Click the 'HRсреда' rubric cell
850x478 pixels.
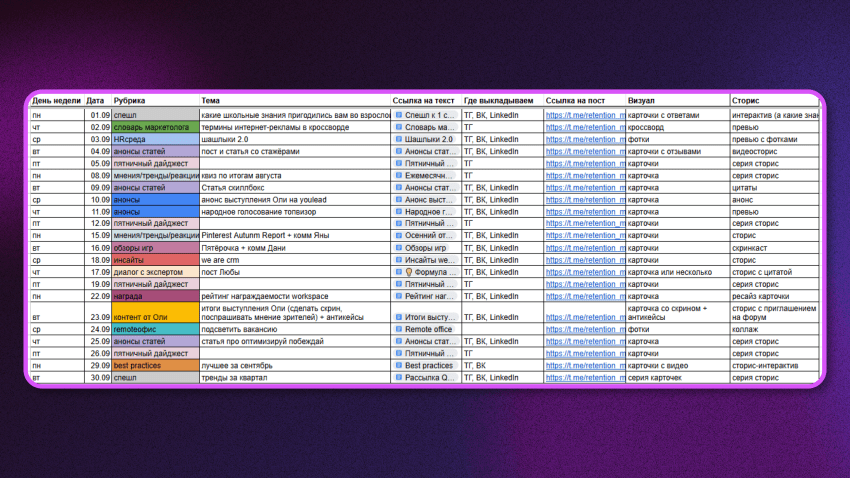point(156,139)
